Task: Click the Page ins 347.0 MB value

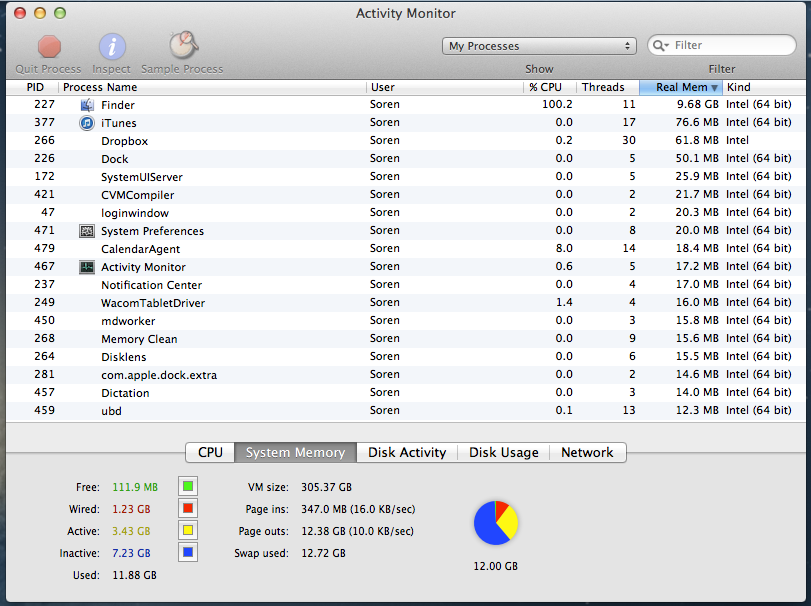Action: tap(358, 509)
